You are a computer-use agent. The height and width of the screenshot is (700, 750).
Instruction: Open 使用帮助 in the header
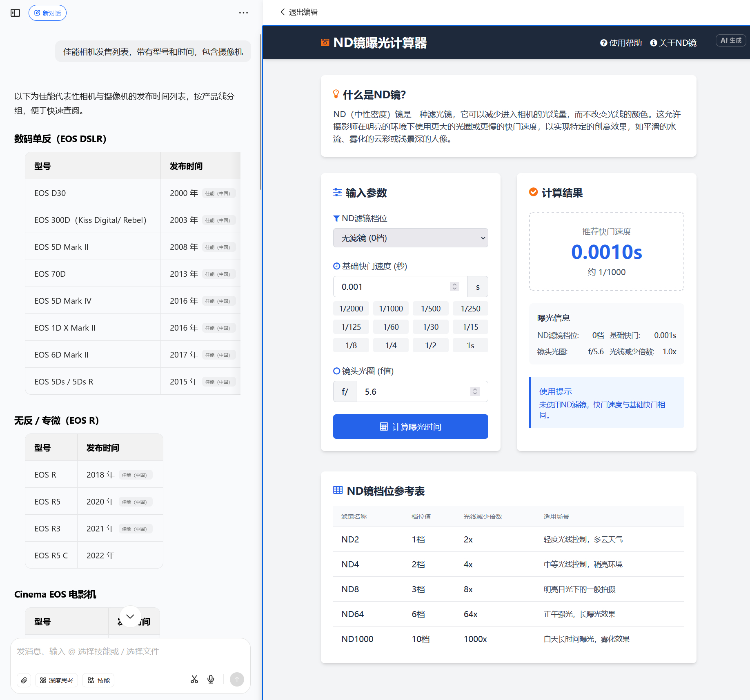tap(621, 43)
